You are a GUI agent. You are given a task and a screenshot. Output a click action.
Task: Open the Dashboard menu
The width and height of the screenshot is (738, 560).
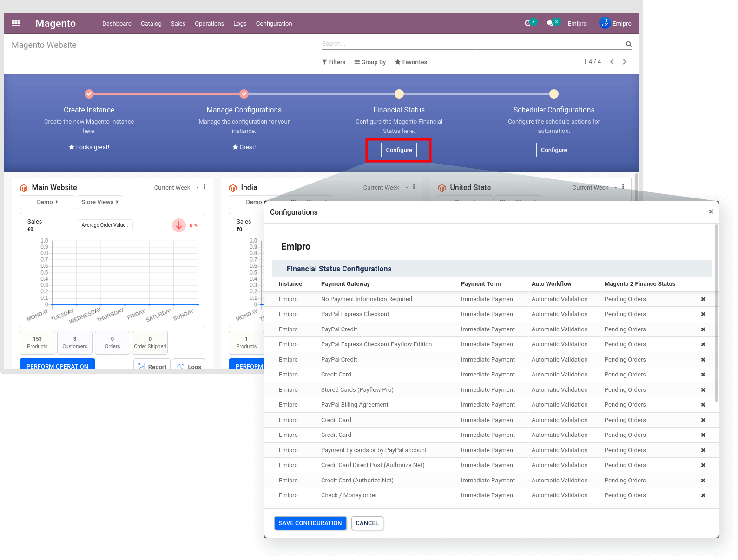pyautogui.click(x=117, y=24)
